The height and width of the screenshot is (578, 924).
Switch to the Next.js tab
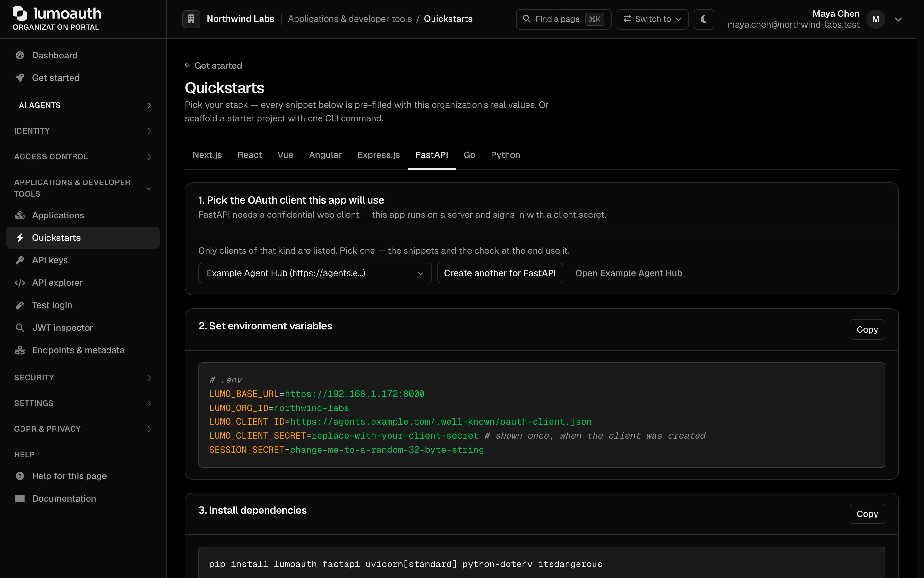coord(207,155)
